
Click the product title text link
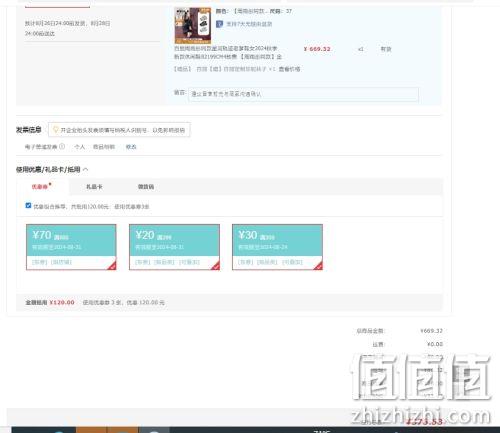point(228,53)
